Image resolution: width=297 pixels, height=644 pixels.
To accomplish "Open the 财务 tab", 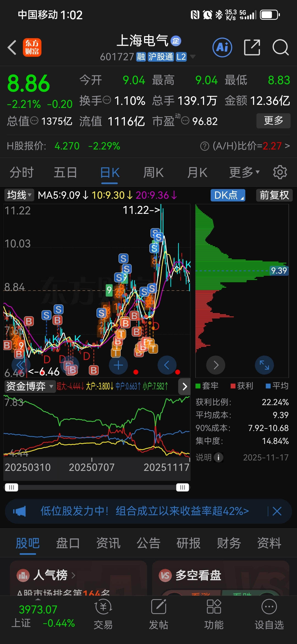I will 229,544.
